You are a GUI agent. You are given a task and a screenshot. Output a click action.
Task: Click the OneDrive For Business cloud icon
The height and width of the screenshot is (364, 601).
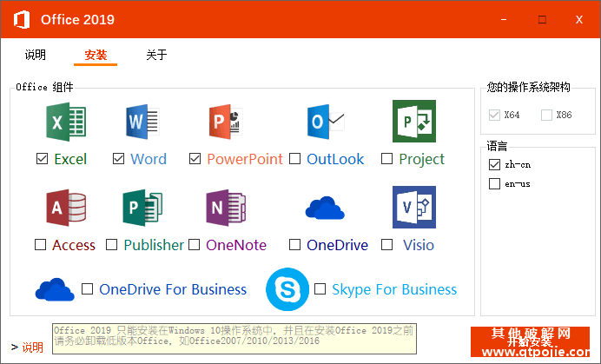pos(55,289)
